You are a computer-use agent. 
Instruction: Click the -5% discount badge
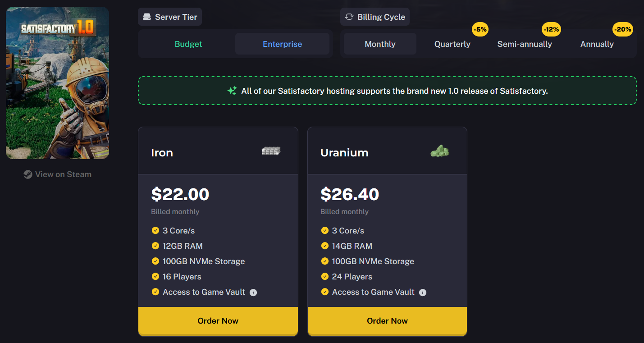tap(480, 30)
